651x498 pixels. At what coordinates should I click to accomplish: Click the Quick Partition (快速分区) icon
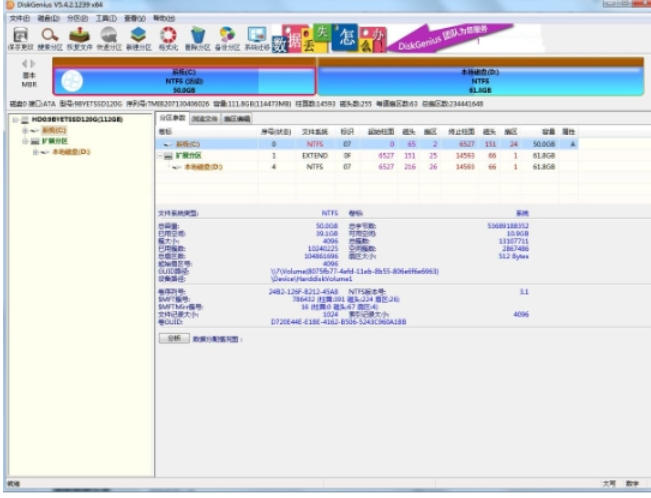tap(109, 38)
